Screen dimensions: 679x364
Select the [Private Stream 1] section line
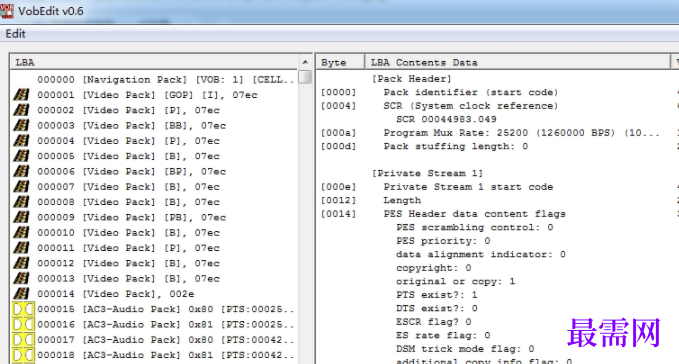pyautogui.click(x=427, y=173)
